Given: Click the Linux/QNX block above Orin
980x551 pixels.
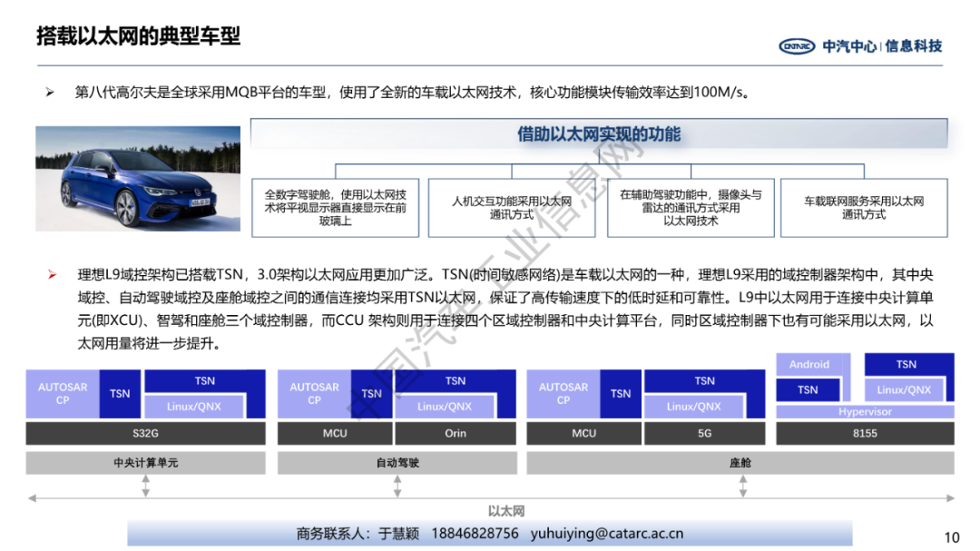Looking at the screenshot, I should pos(445,407).
